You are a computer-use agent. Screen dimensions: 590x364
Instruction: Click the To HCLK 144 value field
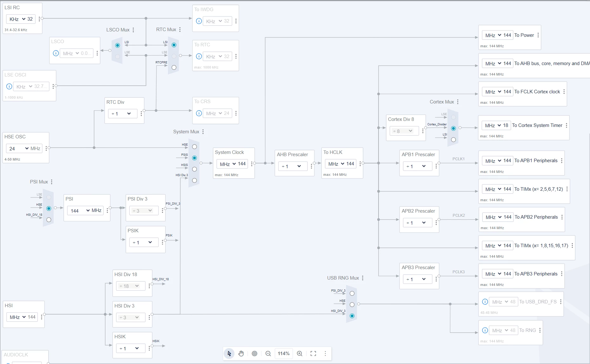350,164
